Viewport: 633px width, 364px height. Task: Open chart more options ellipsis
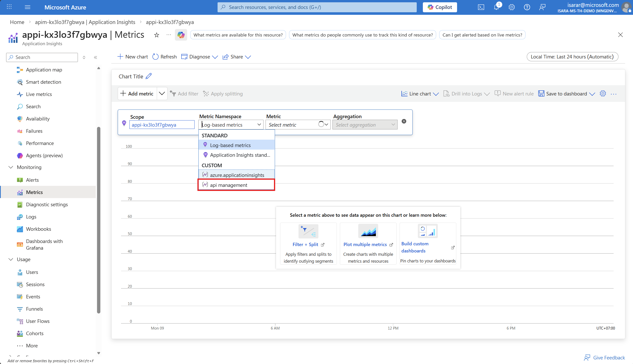pyautogui.click(x=614, y=94)
